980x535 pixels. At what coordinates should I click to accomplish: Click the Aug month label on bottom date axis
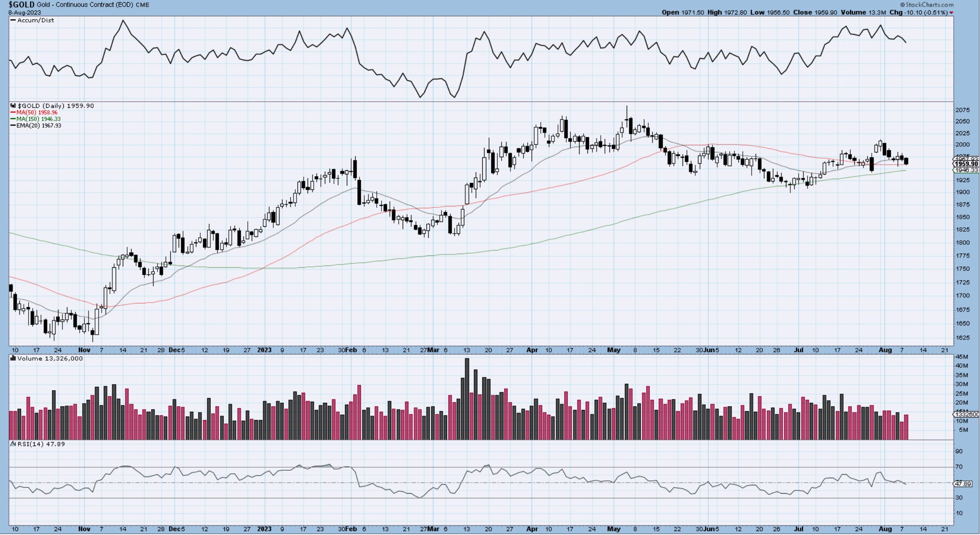[885, 529]
